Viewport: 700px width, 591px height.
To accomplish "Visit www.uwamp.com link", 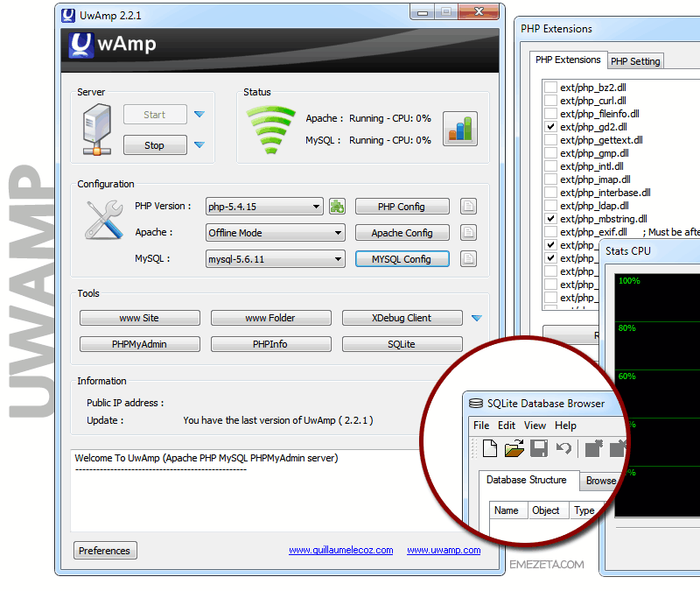I will pyautogui.click(x=444, y=550).
